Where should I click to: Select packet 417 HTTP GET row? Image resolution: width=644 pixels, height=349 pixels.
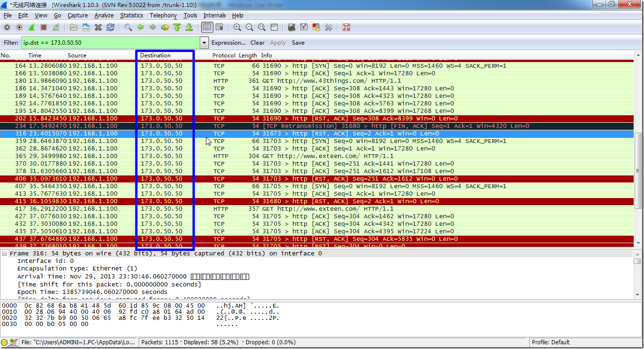[317, 209]
